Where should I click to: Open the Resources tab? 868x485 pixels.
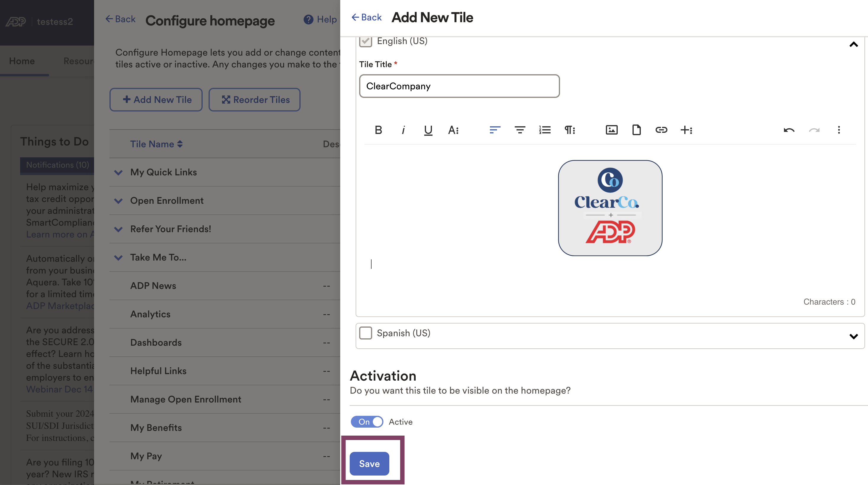click(78, 61)
